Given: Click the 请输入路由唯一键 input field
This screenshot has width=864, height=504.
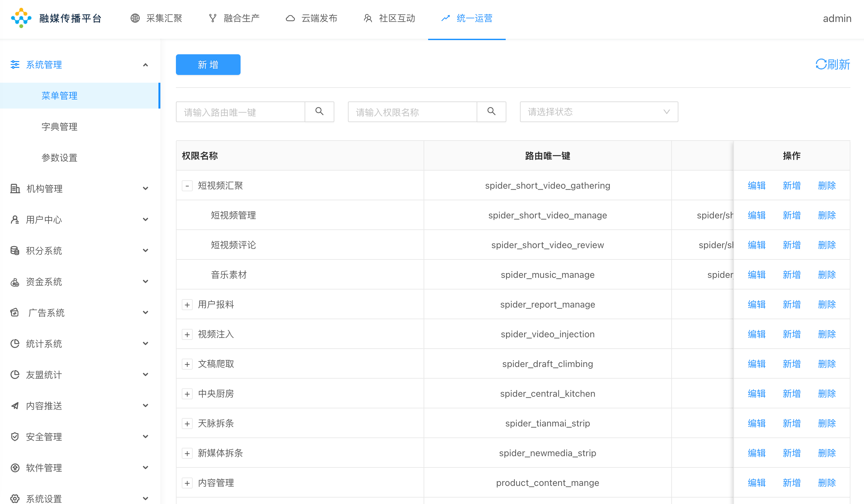Looking at the screenshot, I should [x=240, y=112].
